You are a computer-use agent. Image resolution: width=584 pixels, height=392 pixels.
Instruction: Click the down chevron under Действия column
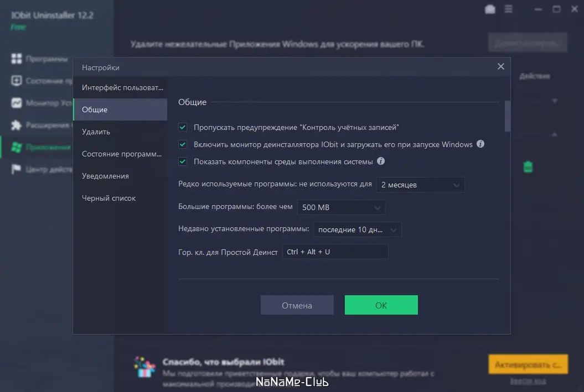click(x=555, y=101)
